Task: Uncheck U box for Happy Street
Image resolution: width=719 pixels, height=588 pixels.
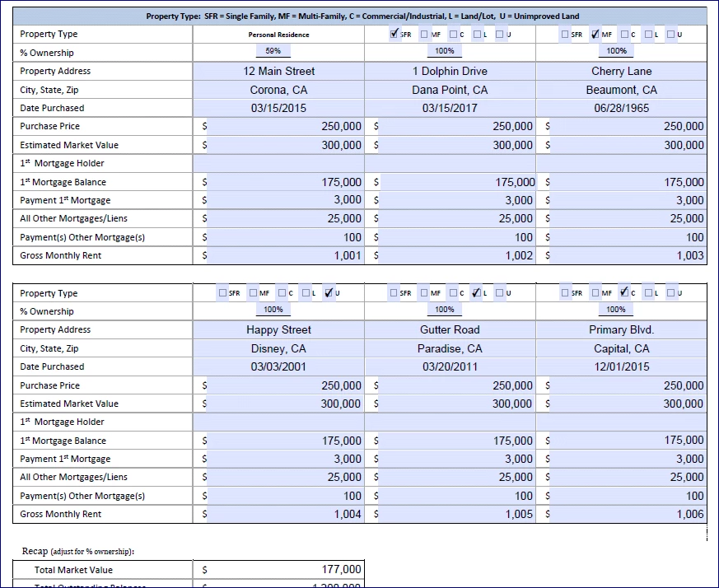Action: pos(329,292)
